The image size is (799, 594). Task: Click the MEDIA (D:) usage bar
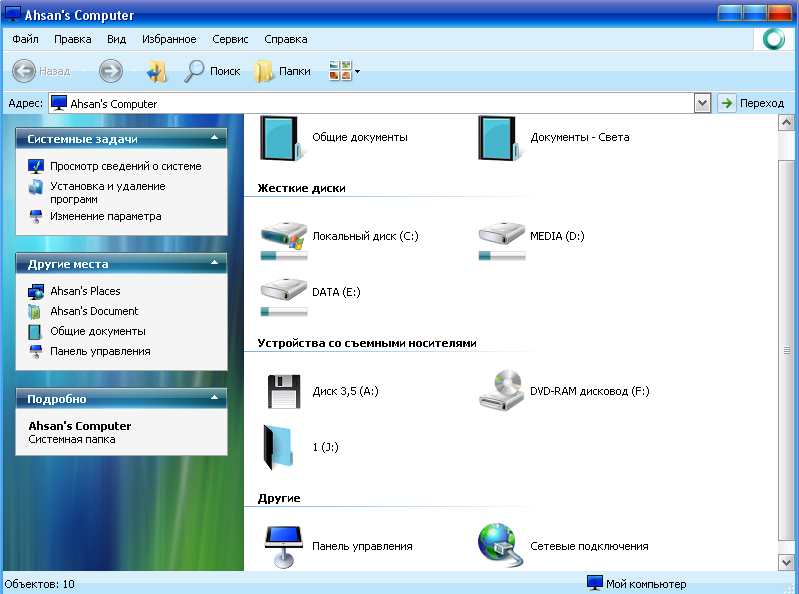502,256
